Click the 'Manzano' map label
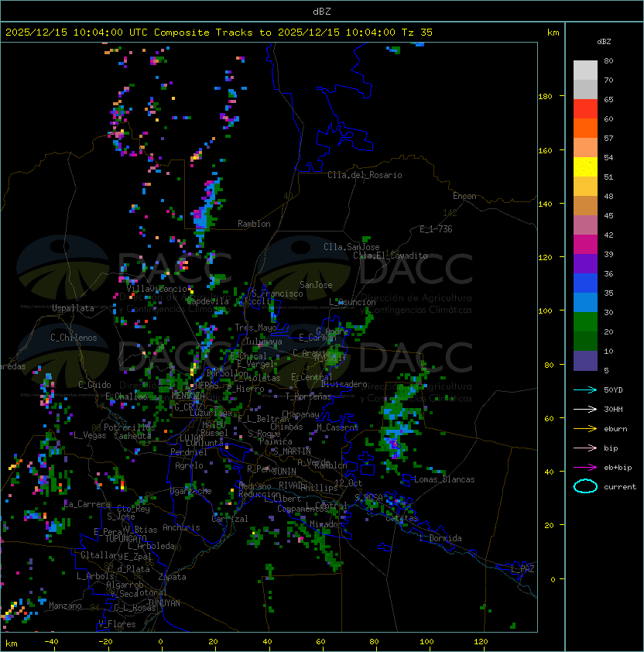This screenshot has width=644, height=652. 65,606
